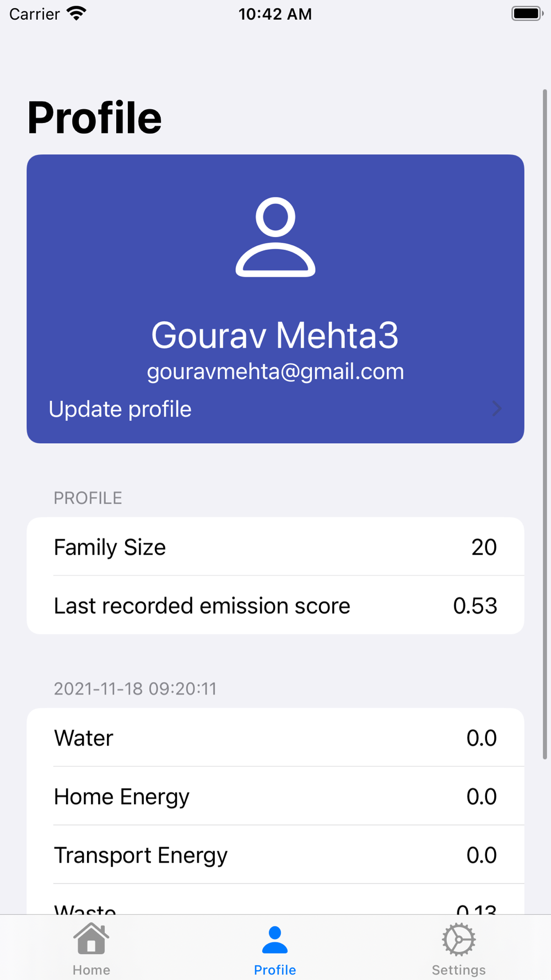Tap the battery status icon
Viewport: 551px width, 980px height.
[x=527, y=13]
